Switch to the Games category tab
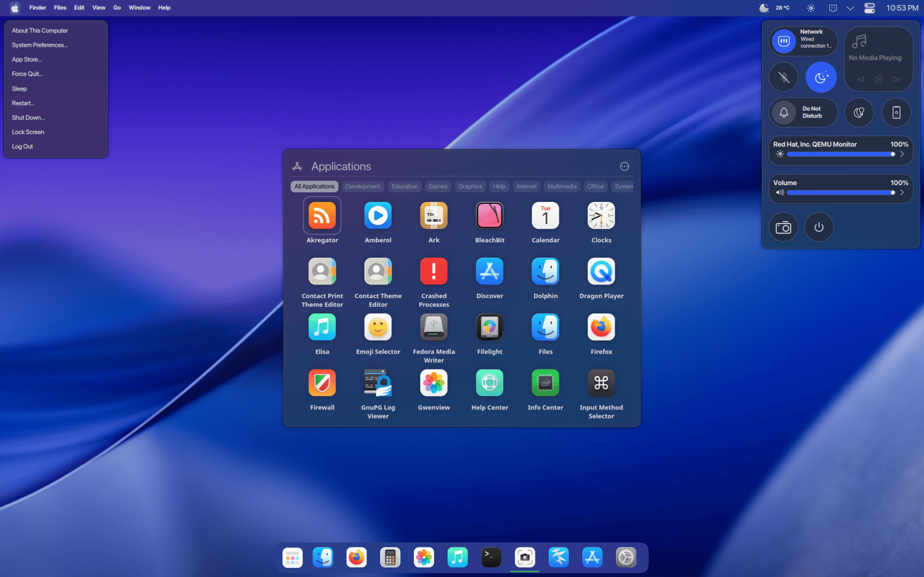Image resolution: width=924 pixels, height=577 pixels. pyautogui.click(x=438, y=187)
